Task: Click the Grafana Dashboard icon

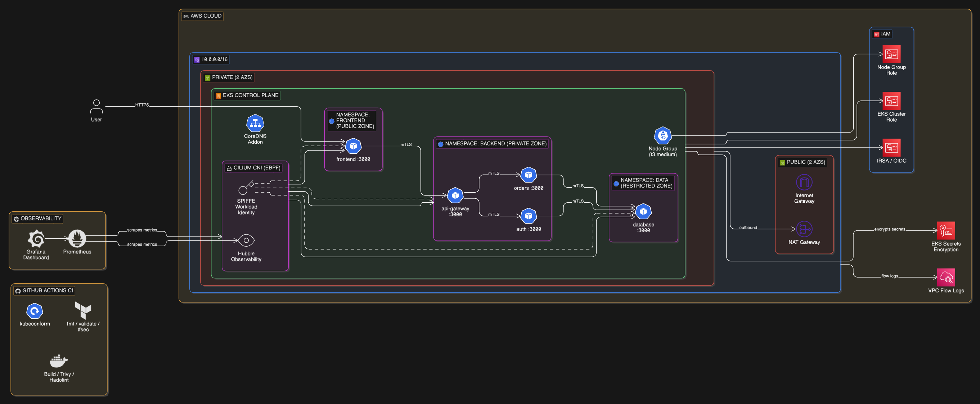Action: pos(36,238)
